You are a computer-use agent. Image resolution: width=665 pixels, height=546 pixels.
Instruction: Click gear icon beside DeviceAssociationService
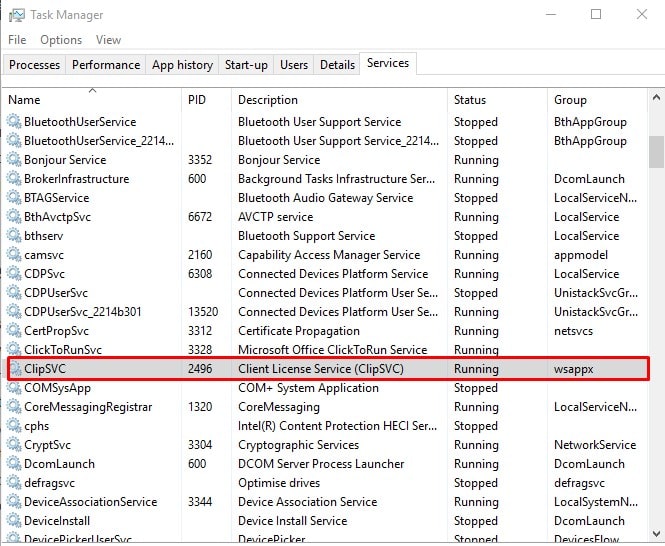coord(14,502)
